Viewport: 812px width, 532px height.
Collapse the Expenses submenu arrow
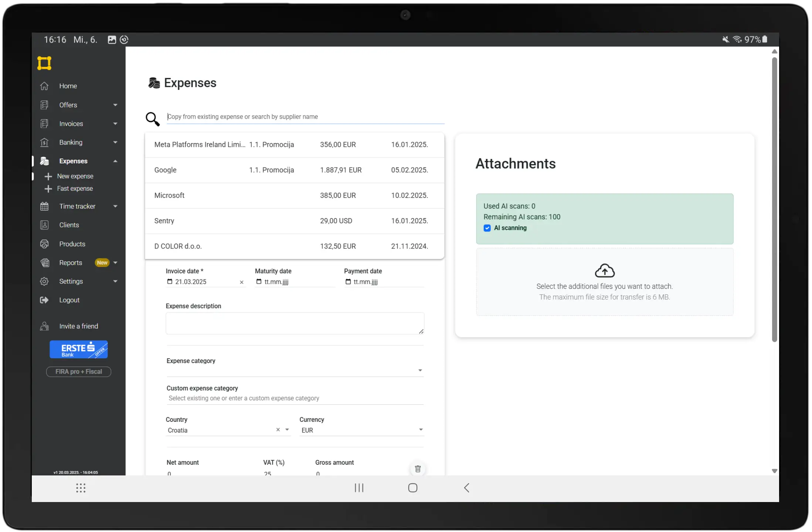(x=115, y=161)
